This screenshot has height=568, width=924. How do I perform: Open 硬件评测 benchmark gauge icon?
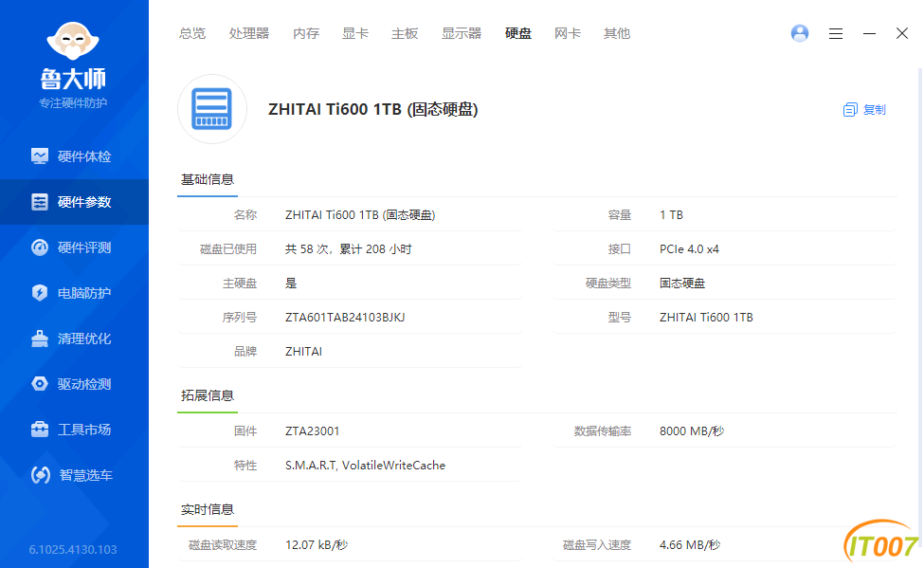click(x=40, y=247)
